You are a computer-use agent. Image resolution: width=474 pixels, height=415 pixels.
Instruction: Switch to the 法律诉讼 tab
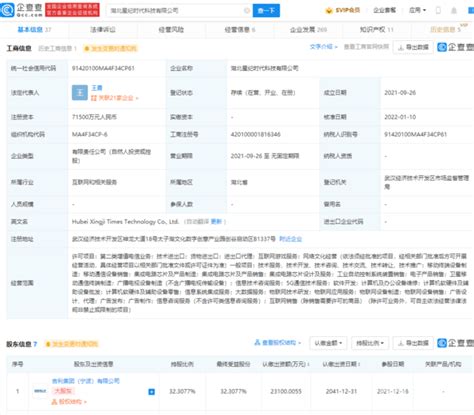pos(103,30)
